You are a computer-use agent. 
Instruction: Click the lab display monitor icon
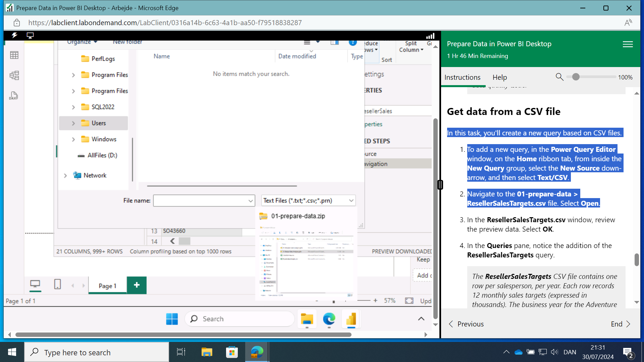[x=30, y=35]
